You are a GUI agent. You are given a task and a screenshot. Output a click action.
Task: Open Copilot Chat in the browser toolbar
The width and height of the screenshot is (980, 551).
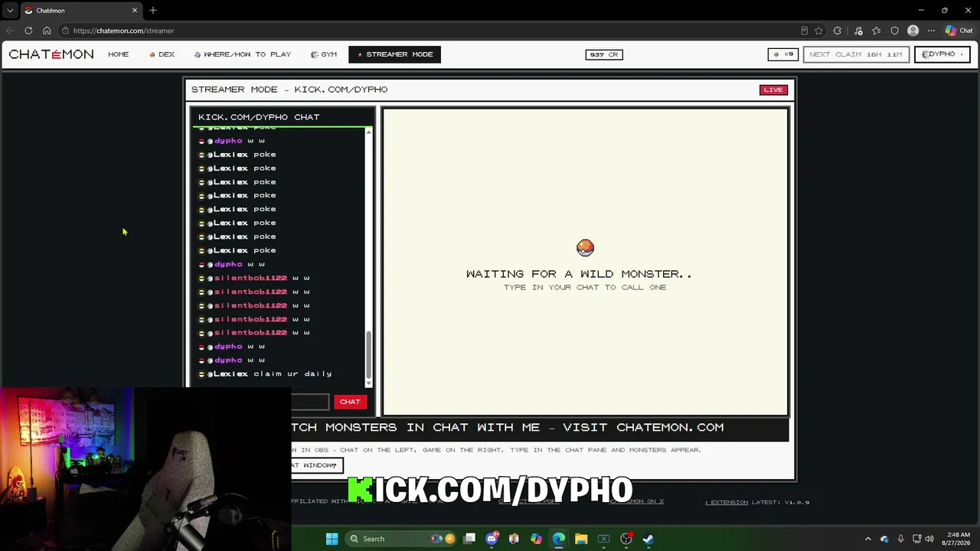pyautogui.click(x=959, y=31)
